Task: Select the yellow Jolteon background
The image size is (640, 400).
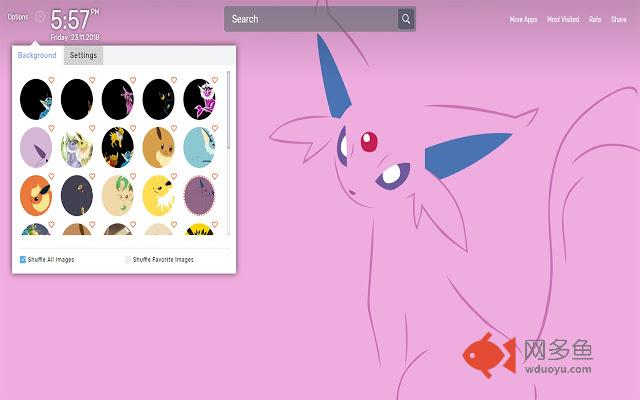Action: click(x=158, y=196)
